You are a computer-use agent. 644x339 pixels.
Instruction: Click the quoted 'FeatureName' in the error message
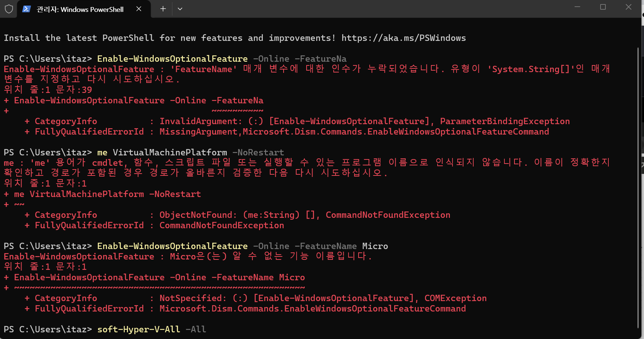coord(204,69)
